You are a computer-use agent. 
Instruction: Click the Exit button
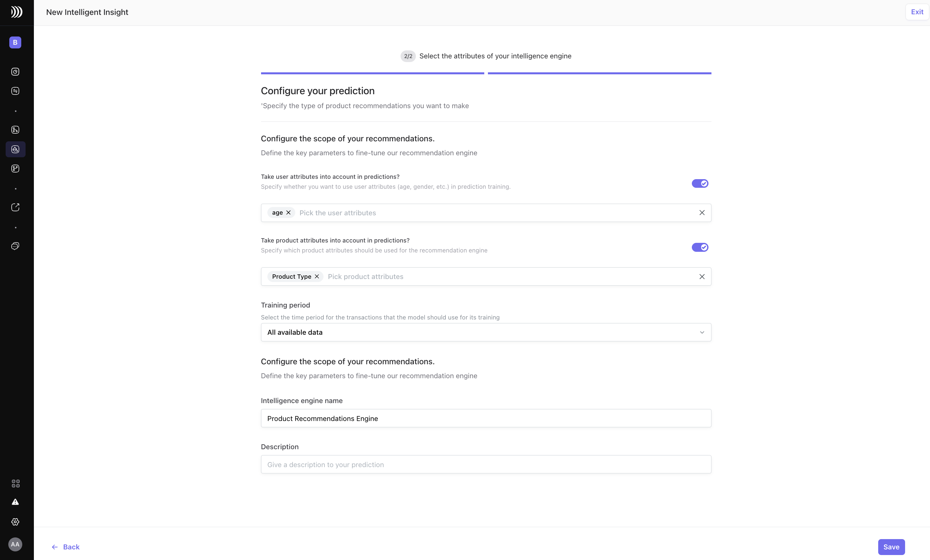tap(917, 12)
